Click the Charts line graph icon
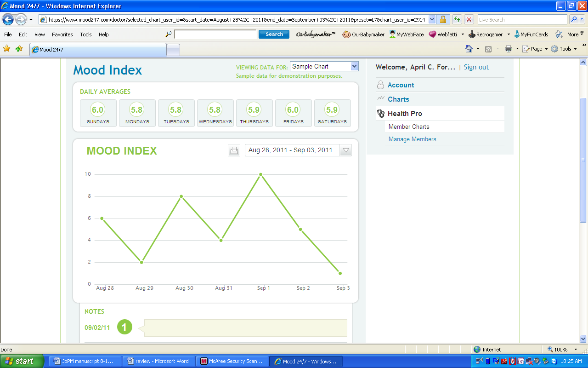Image resolution: width=588 pixels, height=368 pixels. pyautogui.click(x=380, y=99)
